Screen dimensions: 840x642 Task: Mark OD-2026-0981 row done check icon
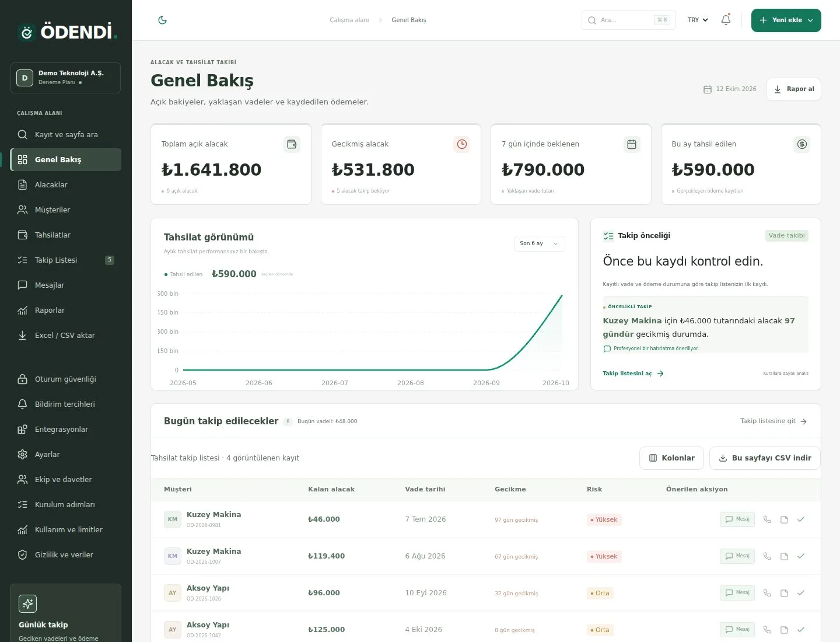pos(801,519)
